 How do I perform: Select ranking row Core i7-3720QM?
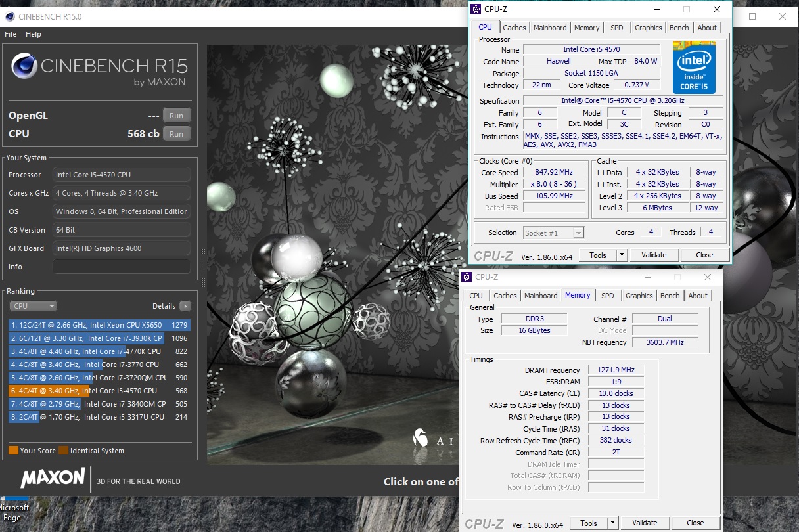point(100,378)
